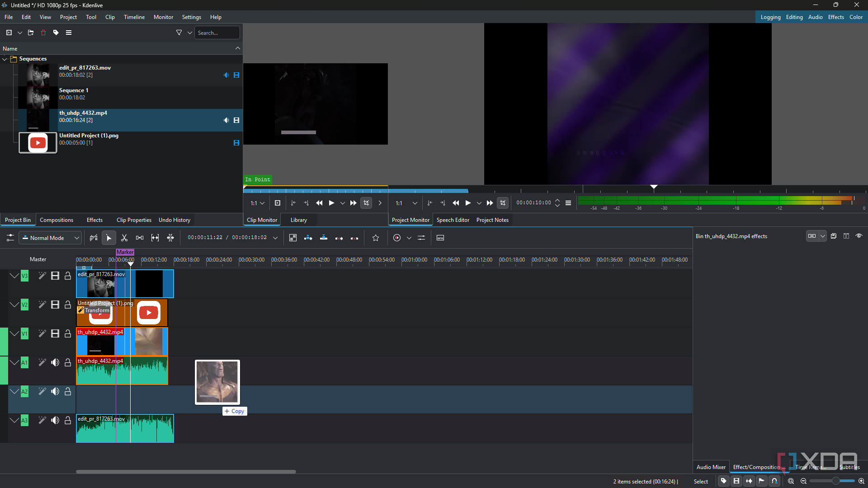Viewport: 868px width, 488px height.
Task: Click the timeline horizontal scrollbar
Action: [x=186, y=472]
